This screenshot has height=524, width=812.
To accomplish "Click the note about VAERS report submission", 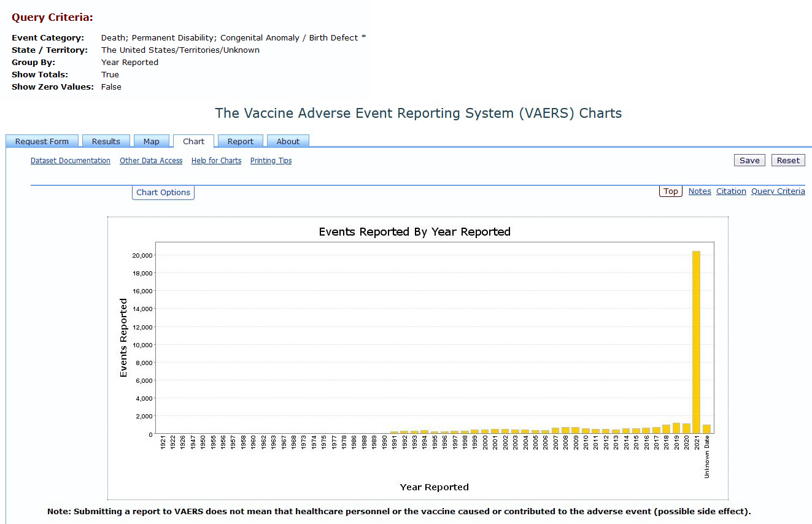I will click(x=399, y=511).
